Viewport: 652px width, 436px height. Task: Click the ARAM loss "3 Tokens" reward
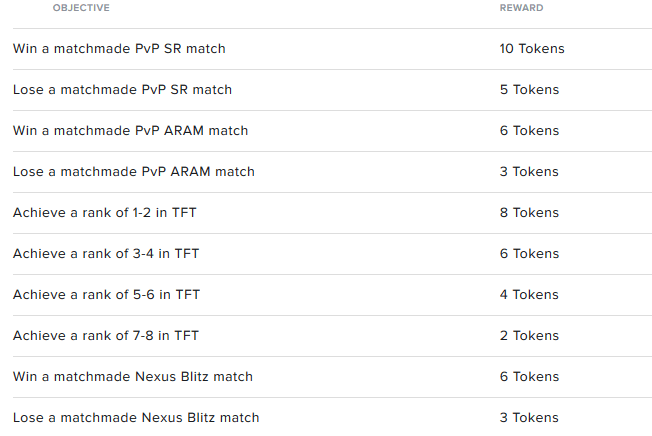pos(529,172)
